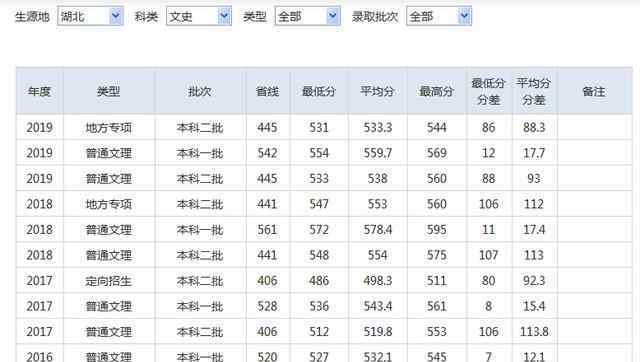The height and width of the screenshot is (362, 640).
Task: Click the 595 highest score cell
Action: tap(437, 229)
